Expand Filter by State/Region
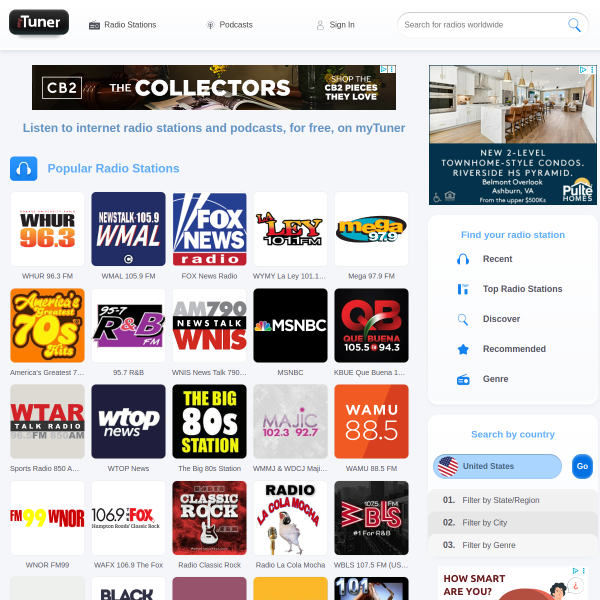600x600 pixels. [513, 500]
